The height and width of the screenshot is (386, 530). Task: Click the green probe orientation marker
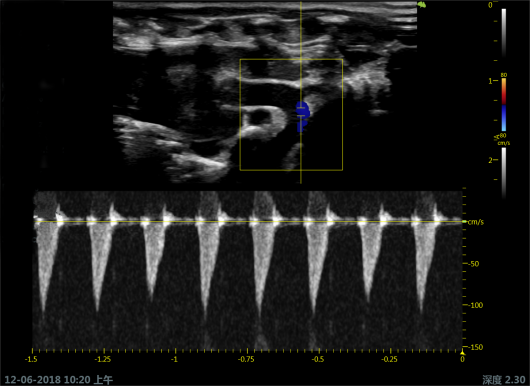coord(421,5)
